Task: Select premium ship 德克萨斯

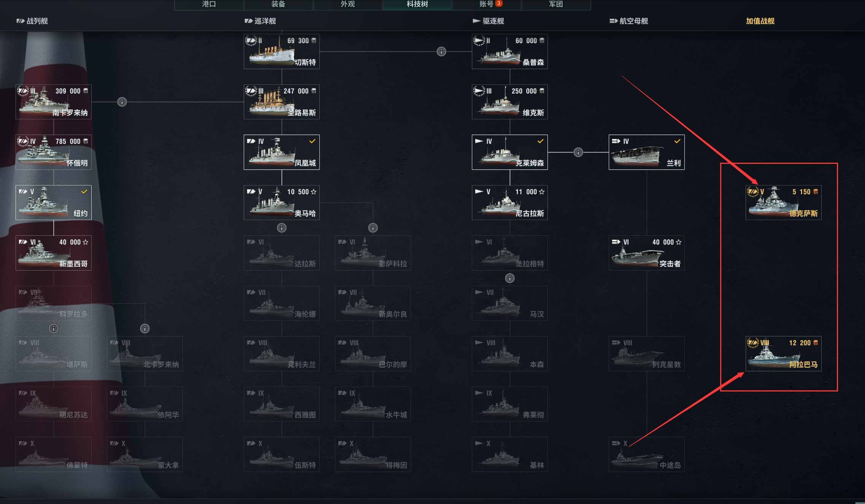Action: 783,203
